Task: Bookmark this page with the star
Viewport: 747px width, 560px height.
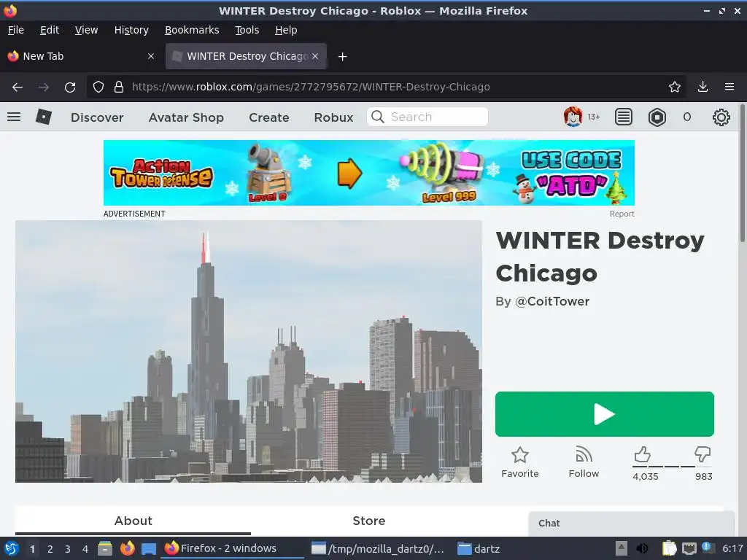Action: pos(675,87)
